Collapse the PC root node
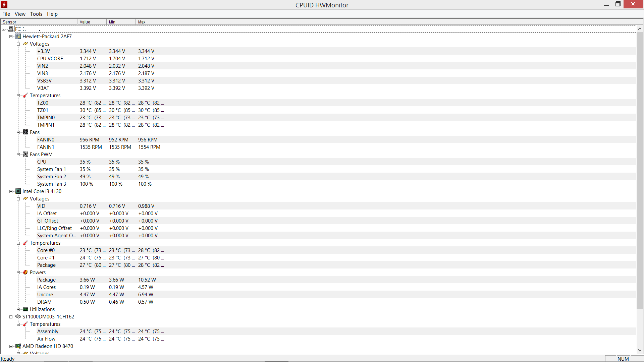This screenshot has height=362, width=644. coord(4,29)
